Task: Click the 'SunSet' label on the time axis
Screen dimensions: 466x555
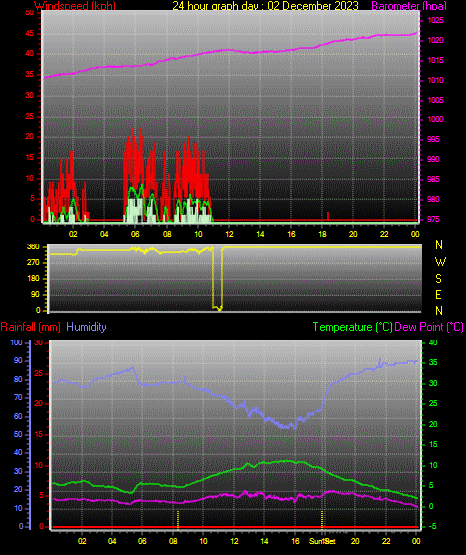Action: click(x=322, y=541)
